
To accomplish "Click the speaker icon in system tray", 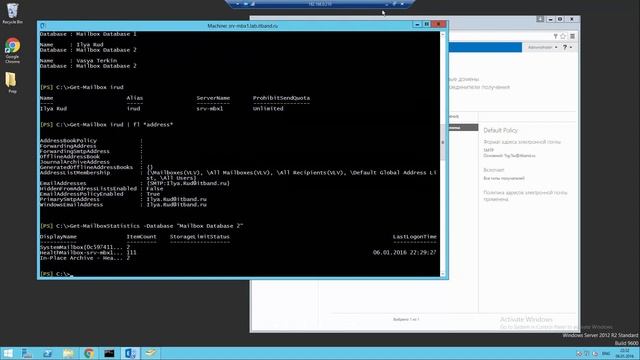I will (x=595, y=353).
